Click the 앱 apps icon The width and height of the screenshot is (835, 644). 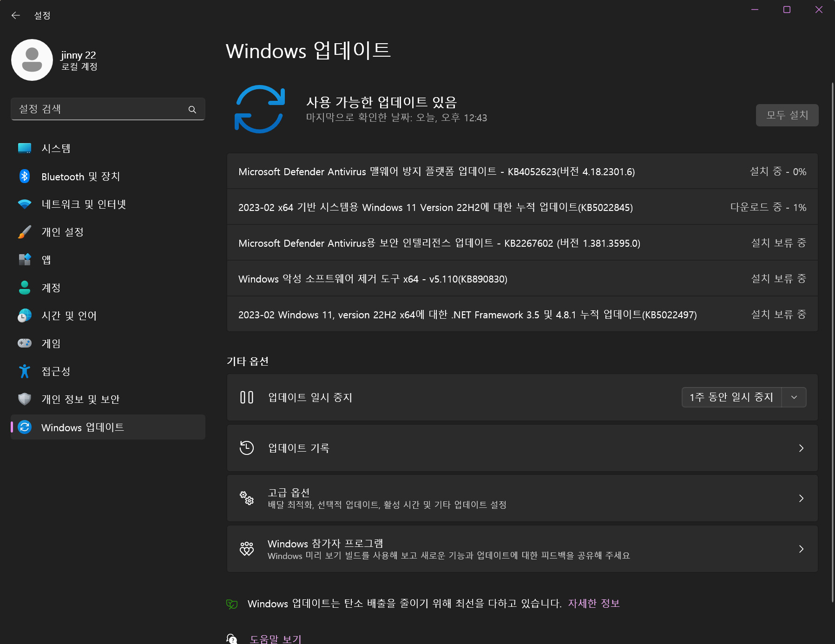click(x=25, y=259)
